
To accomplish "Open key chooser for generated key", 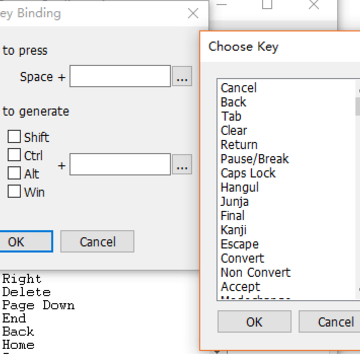I will 182,164.
